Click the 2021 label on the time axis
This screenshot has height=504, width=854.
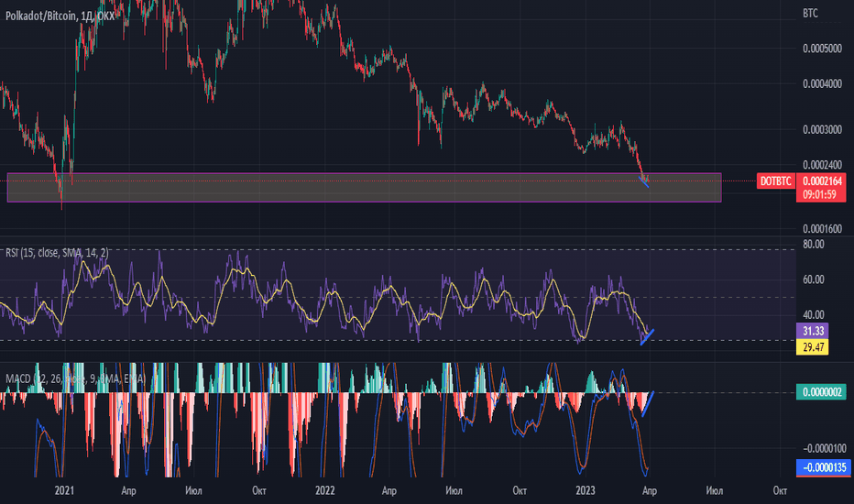pos(64,490)
